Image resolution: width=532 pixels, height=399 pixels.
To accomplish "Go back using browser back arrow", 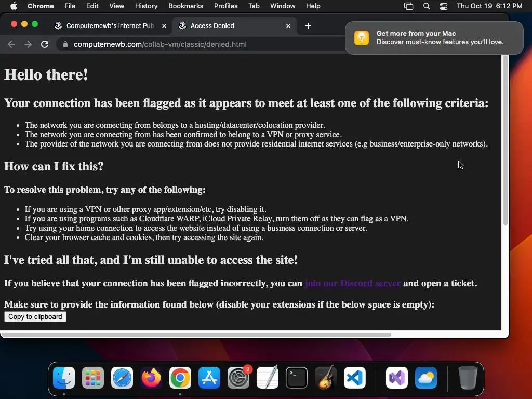I will [11, 44].
